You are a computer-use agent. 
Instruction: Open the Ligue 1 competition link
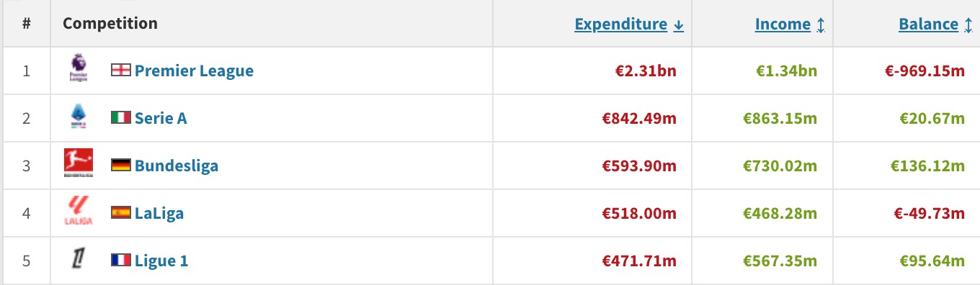click(x=161, y=261)
